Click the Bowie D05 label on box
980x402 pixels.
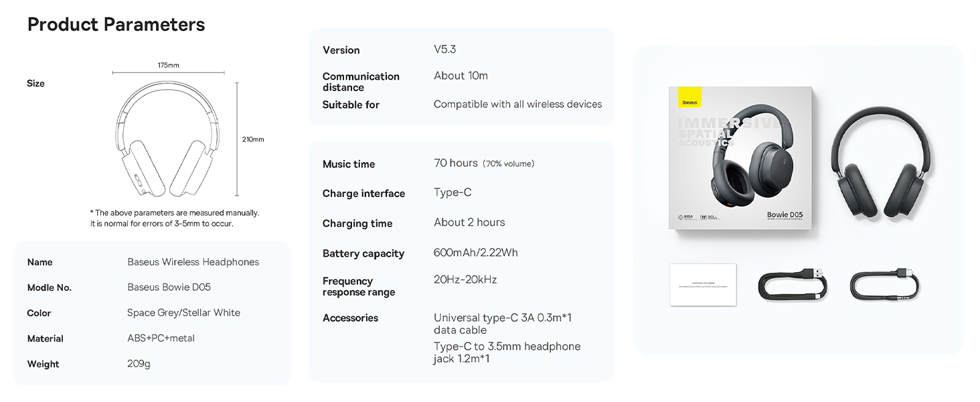click(x=785, y=214)
